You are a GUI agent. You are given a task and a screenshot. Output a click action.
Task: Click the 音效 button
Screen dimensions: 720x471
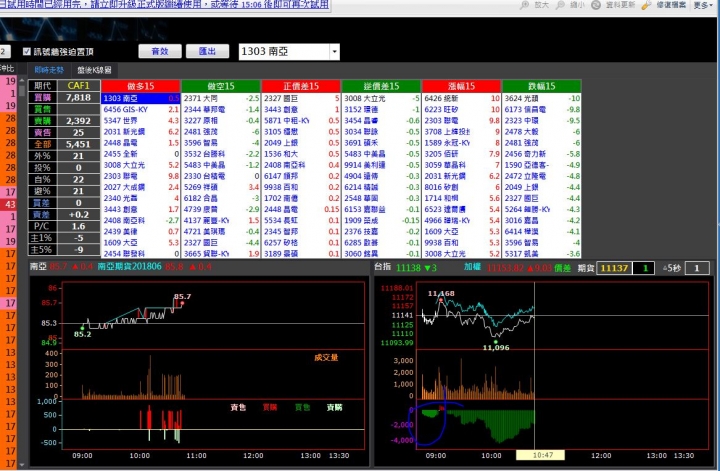(x=160, y=51)
